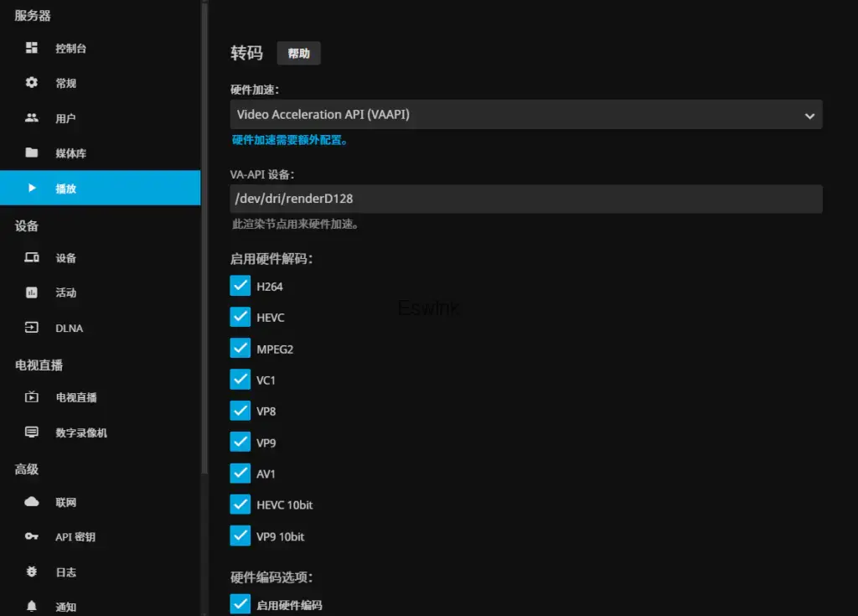
Task: Uncheck the H264 hardware decoding checkbox
Action: [240, 286]
